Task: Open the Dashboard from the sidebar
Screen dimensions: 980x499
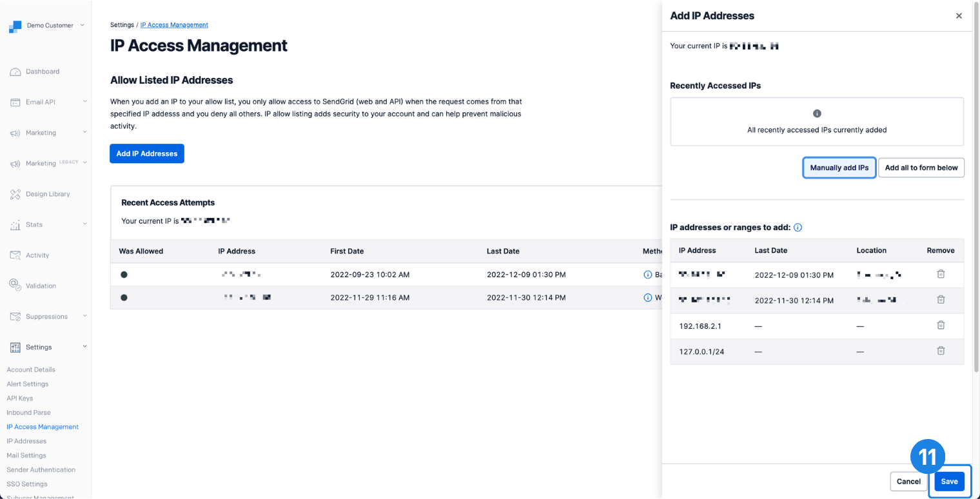Action: coord(42,71)
